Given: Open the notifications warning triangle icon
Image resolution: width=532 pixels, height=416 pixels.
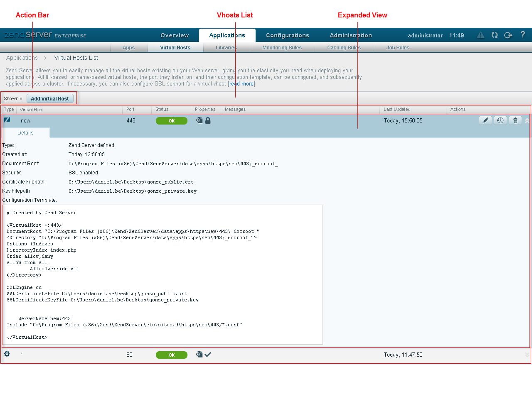Looking at the screenshot, I should (480, 35).
